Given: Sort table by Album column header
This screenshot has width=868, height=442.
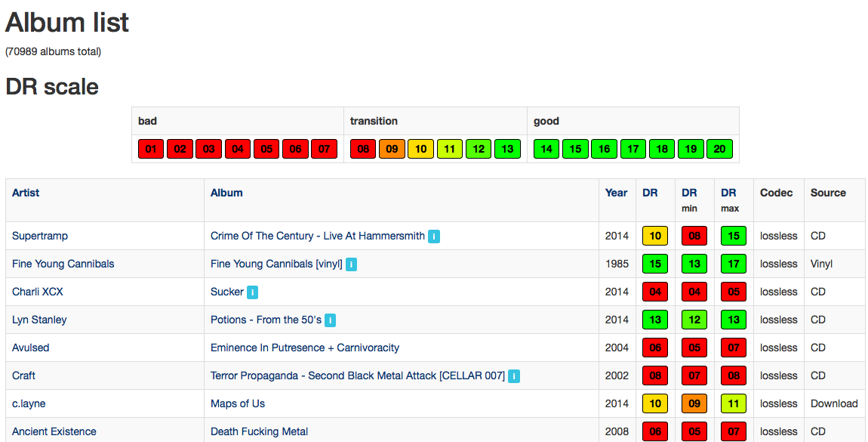Looking at the screenshot, I should coord(226,193).
